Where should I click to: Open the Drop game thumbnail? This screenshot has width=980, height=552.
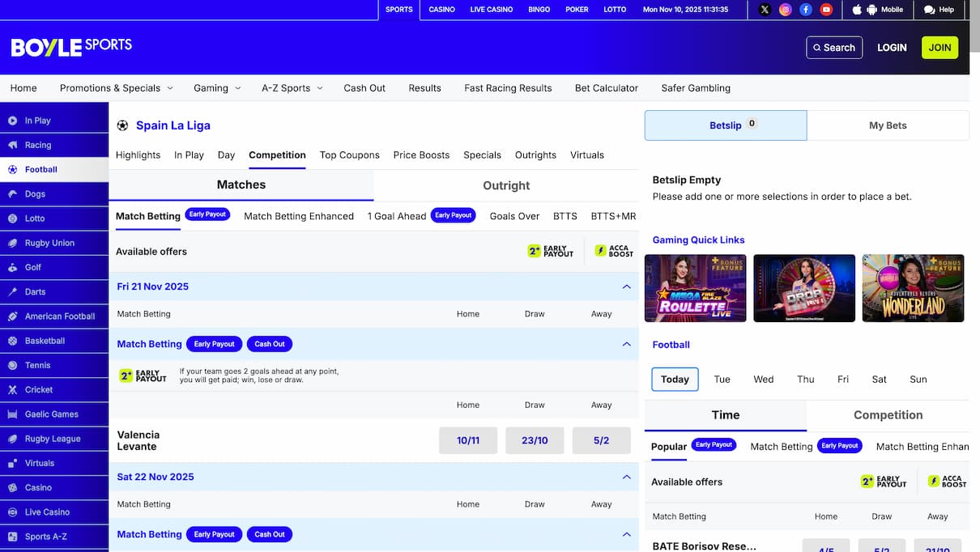point(804,288)
